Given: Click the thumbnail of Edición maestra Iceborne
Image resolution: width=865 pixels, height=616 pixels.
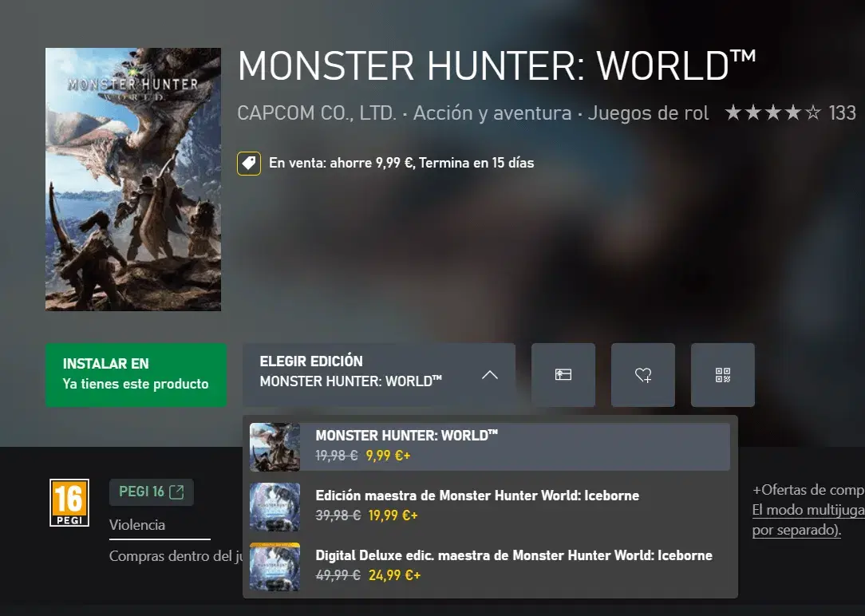Looking at the screenshot, I should [x=275, y=507].
